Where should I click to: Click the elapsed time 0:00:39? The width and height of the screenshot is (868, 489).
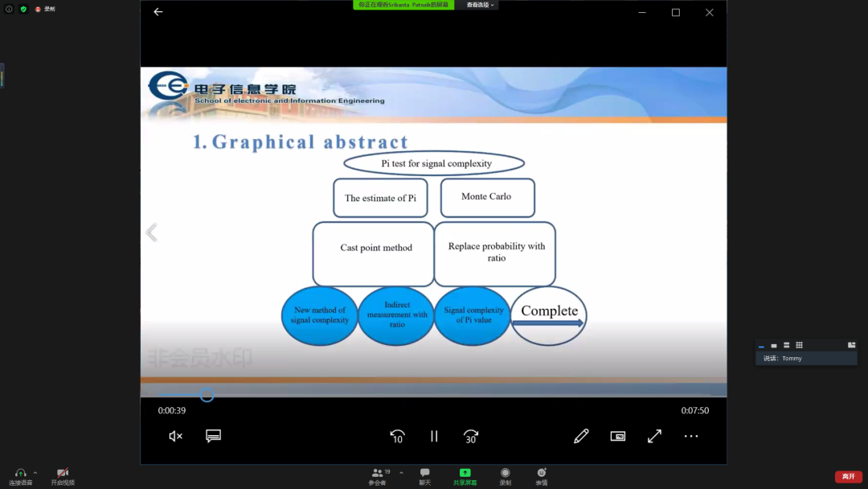click(x=172, y=410)
